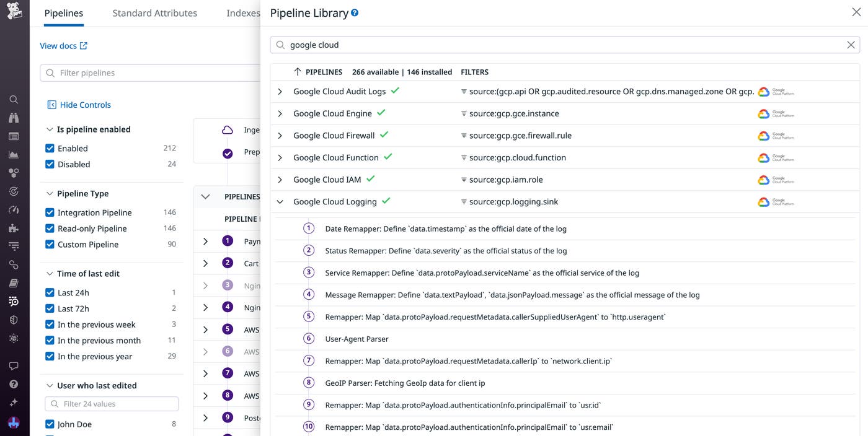Open the Indexes tab
This screenshot has height=436, width=868.
point(242,12)
